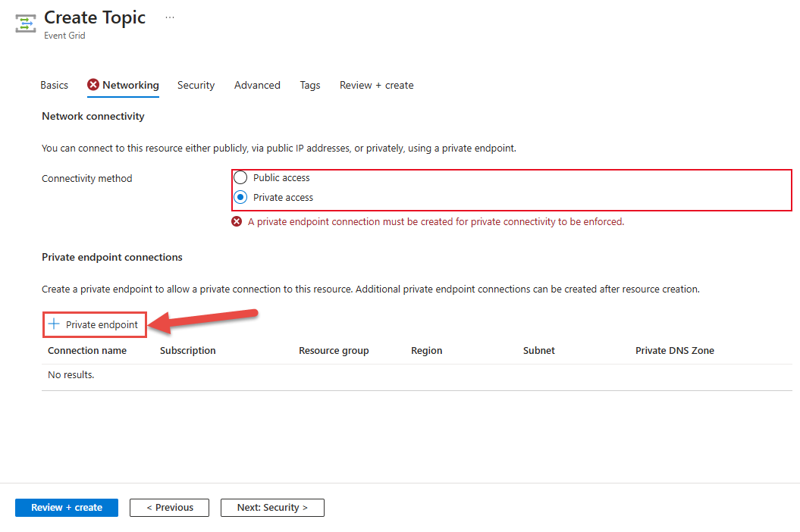Select the Public access option

[241, 177]
